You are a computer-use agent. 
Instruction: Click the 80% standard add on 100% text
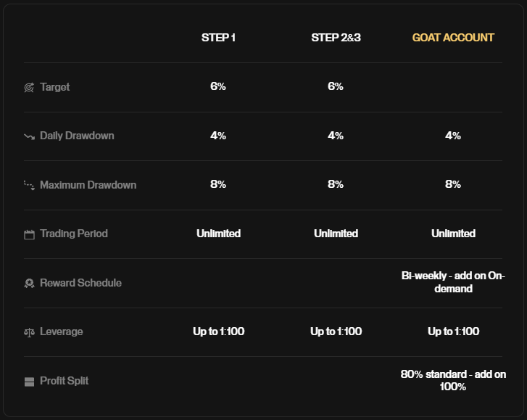click(453, 380)
